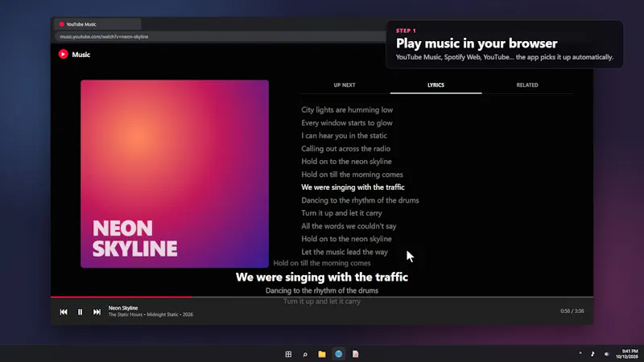Jump to panel lyric "Turn it up and let it carry"
Image resolution: width=644 pixels, height=362 pixels.
tap(341, 213)
